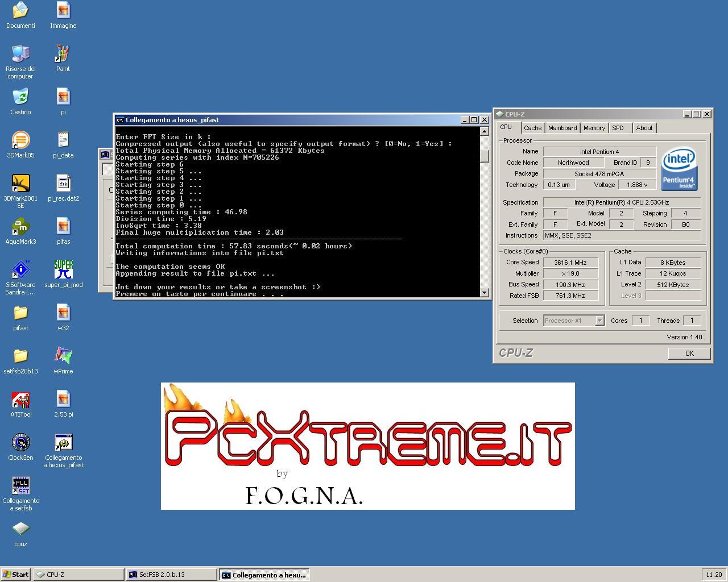The height and width of the screenshot is (582, 728).
Task: Click the Rated FSB 761.3 MHz value
Action: coord(570,296)
